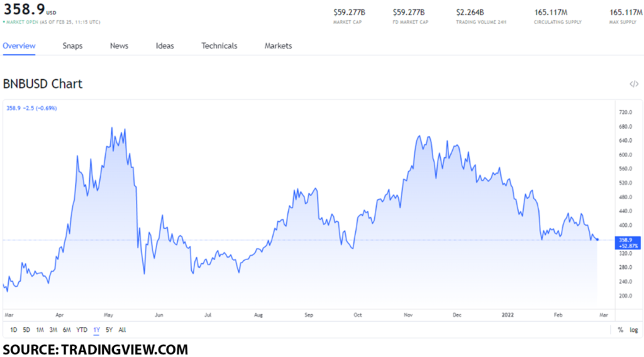View the Markets tab
644x357 pixels.
click(278, 46)
